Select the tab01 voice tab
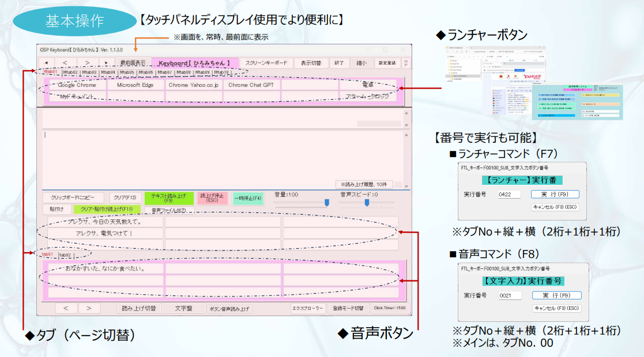Image resolution: width=644 pixels, height=357 pixels. [x=48, y=255]
